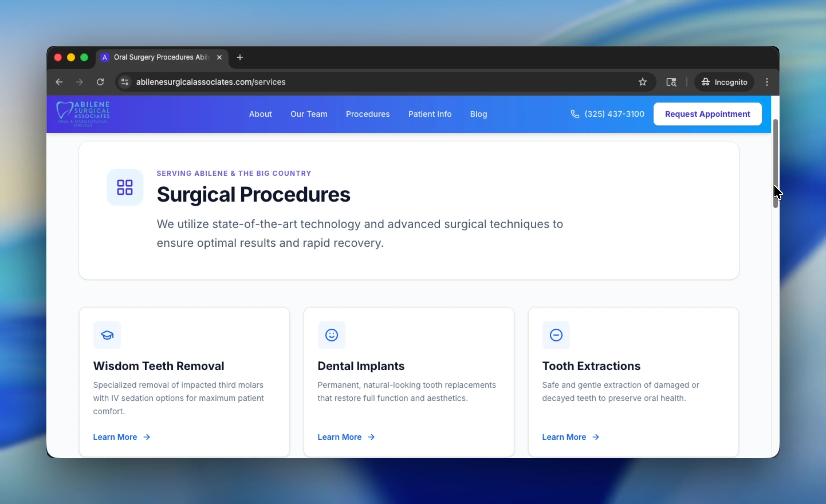Click the Surgical Procedures heading

(253, 194)
